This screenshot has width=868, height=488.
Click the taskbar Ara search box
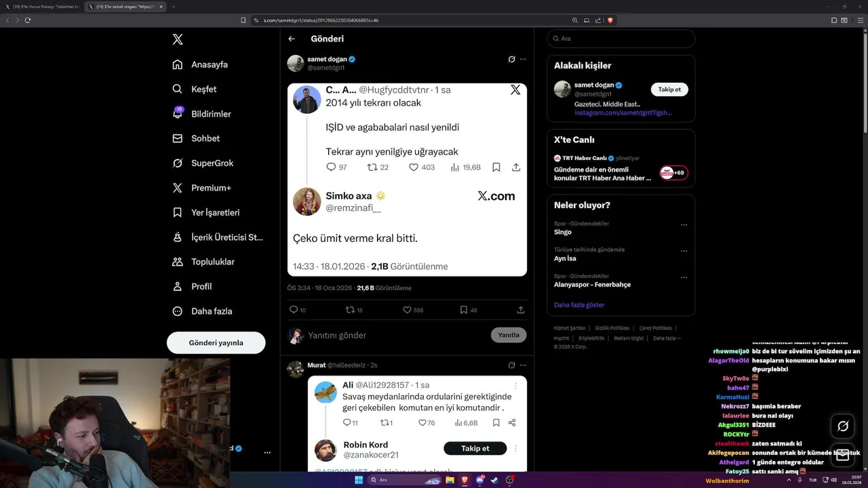[403, 480]
